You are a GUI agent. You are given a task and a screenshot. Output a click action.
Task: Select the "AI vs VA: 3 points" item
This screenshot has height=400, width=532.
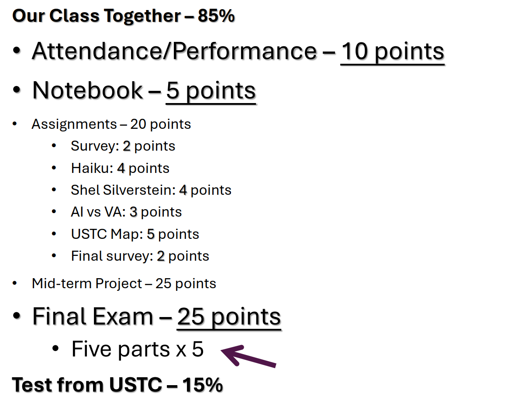coord(126,212)
